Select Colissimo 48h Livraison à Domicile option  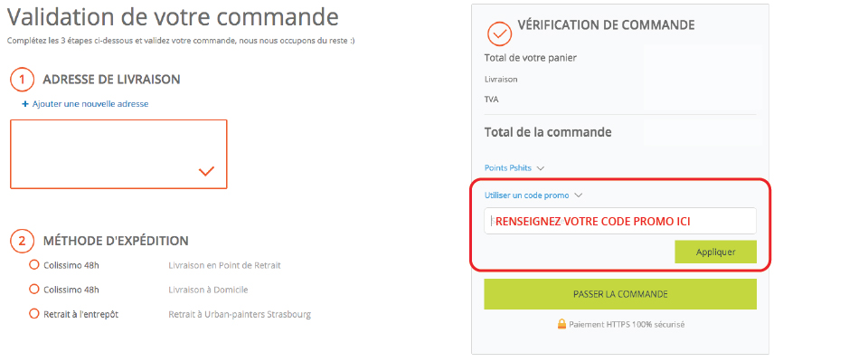[x=34, y=290]
